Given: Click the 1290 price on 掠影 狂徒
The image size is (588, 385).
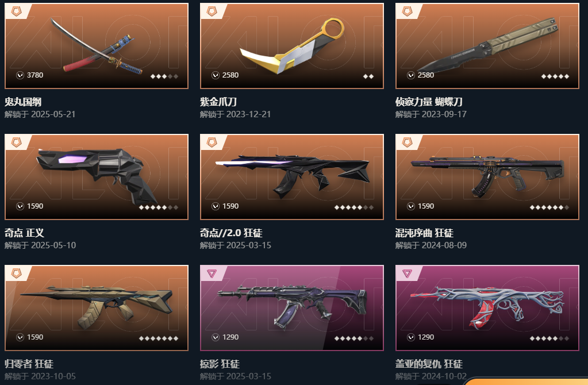Looking at the screenshot, I should 230,337.
